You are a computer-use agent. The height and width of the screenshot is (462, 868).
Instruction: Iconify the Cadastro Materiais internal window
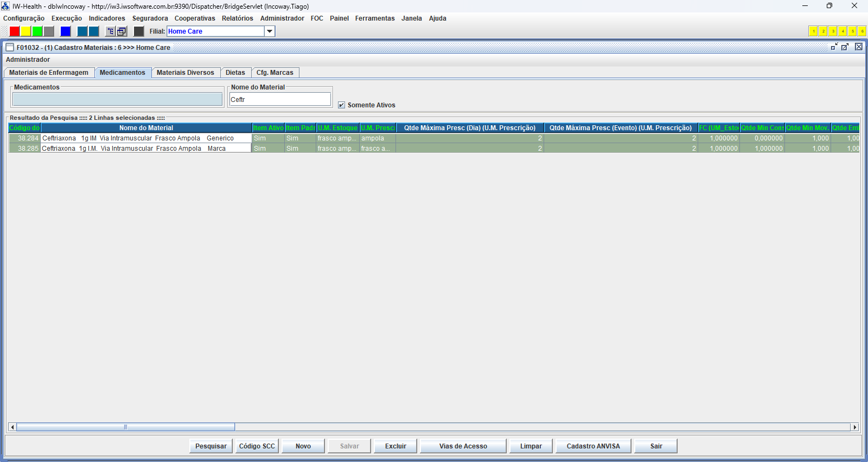pos(834,47)
